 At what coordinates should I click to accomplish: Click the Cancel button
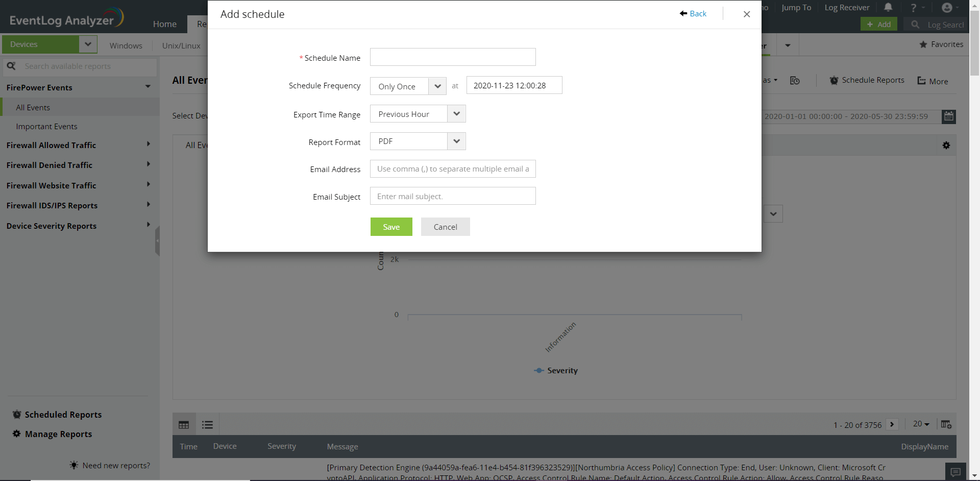coord(446,227)
